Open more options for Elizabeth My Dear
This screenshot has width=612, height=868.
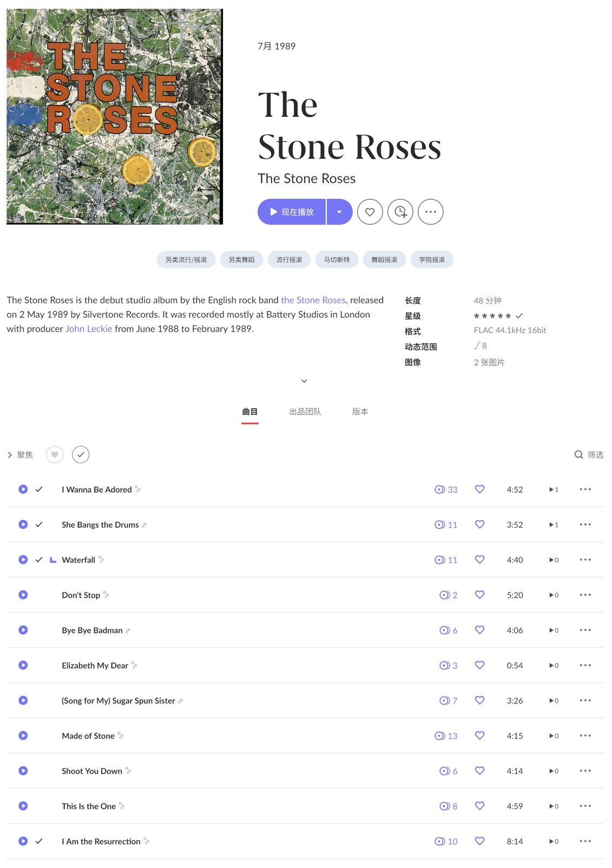tap(585, 665)
